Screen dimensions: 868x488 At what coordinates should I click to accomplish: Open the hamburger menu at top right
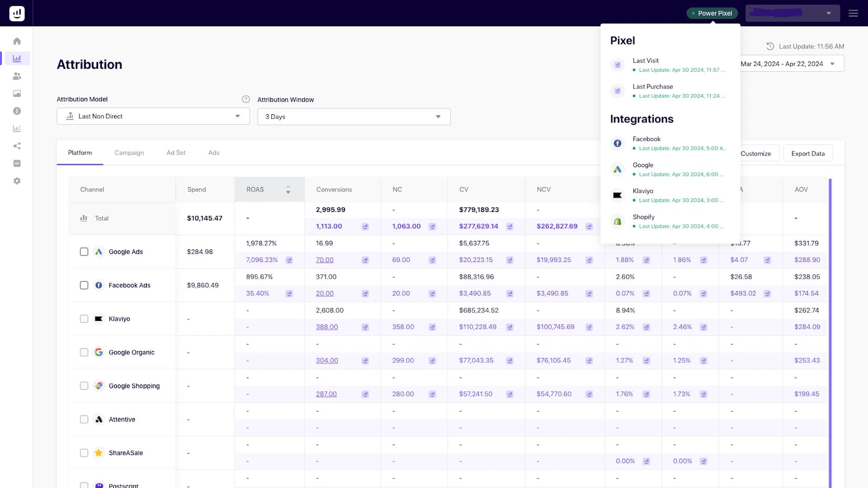(x=853, y=13)
